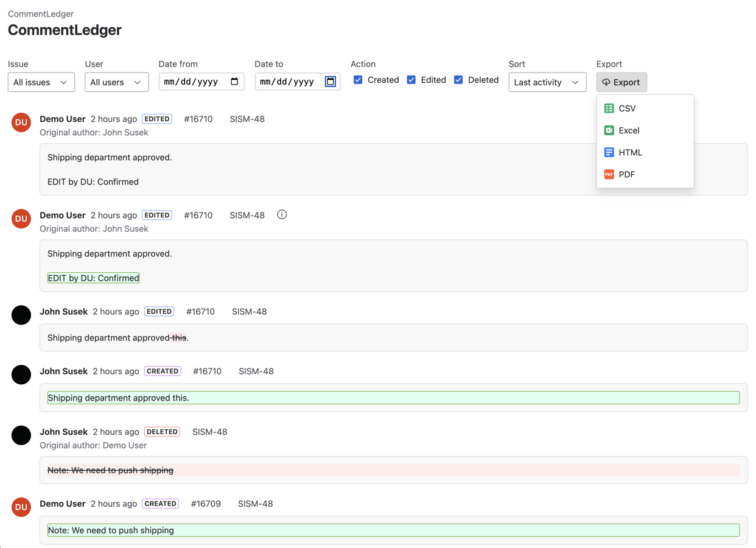Screen dimensions: 756x548
Task: Open comment #16709 link
Action: click(x=206, y=504)
